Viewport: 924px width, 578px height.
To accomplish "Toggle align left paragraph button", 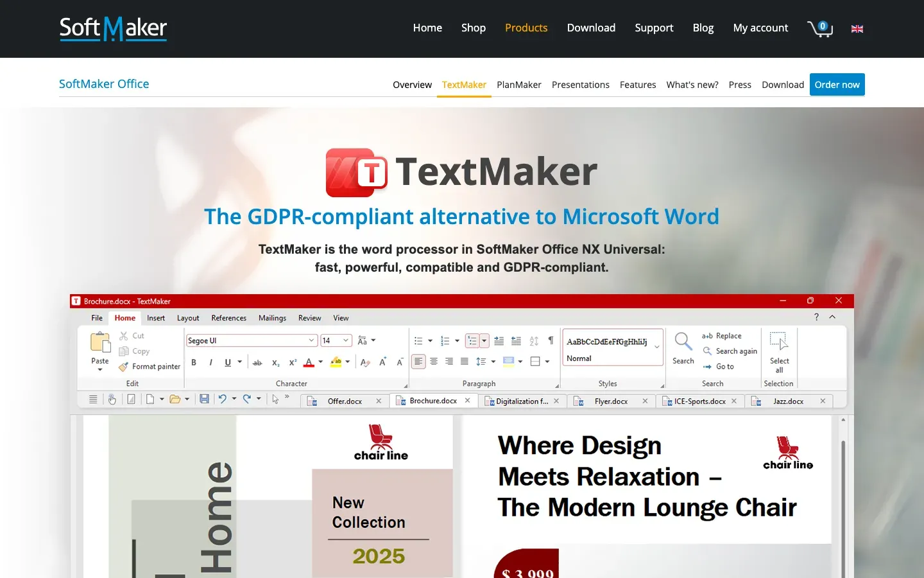I will coord(418,362).
